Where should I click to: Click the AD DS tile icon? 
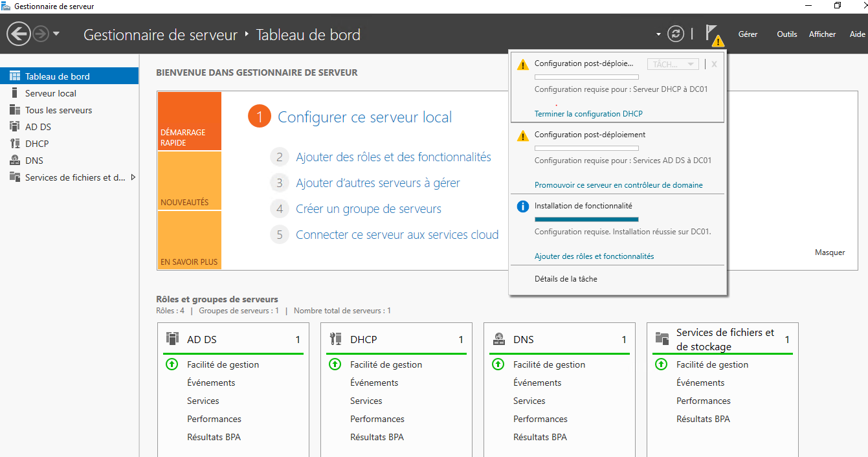click(x=172, y=339)
